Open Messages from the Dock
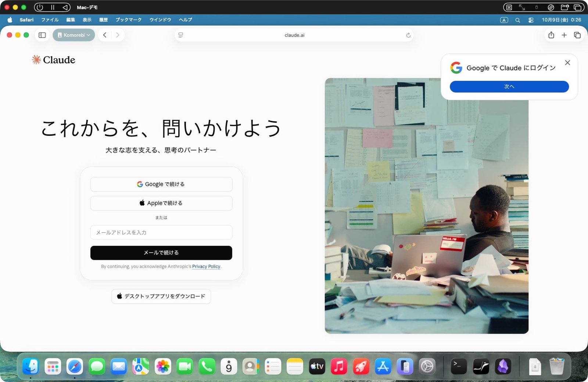Image resolution: width=588 pixels, height=382 pixels. [97, 367]
